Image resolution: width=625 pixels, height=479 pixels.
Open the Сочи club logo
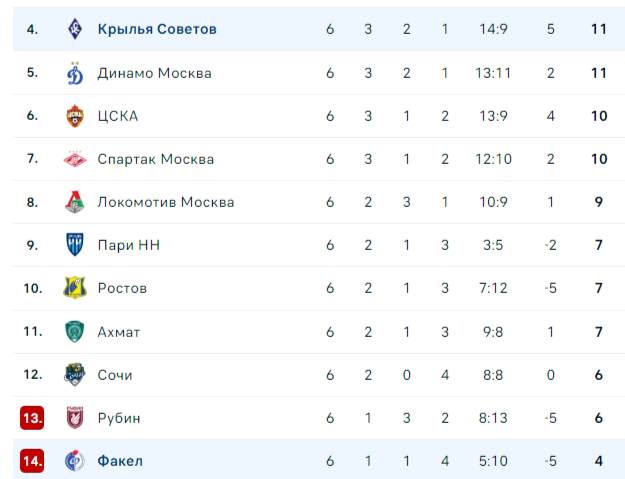pyautogui.click(x=75, y=375)
